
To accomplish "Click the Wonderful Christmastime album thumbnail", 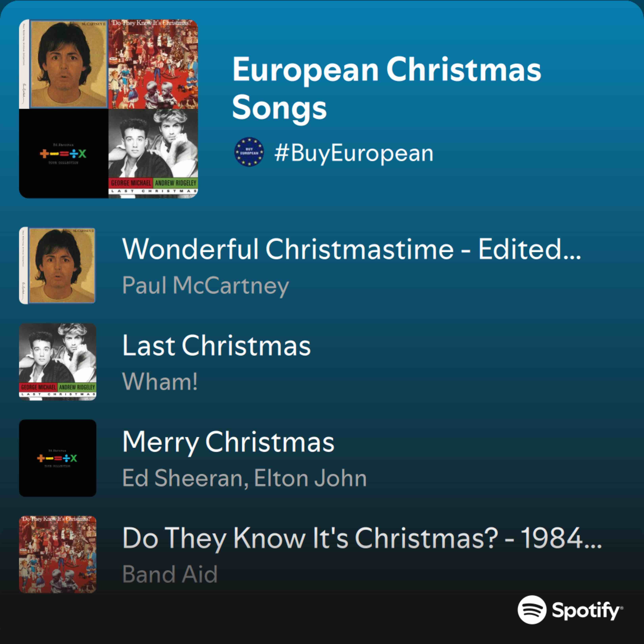I will [58, 265].
